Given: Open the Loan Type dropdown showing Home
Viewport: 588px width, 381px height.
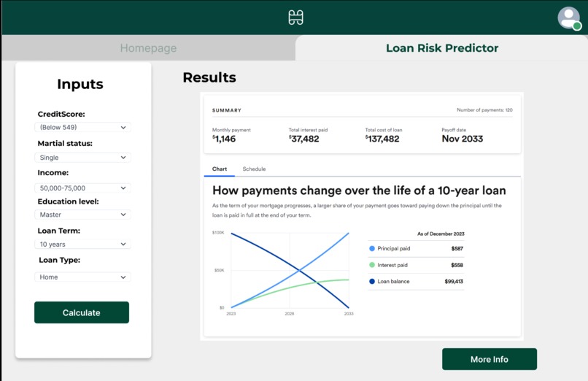Looking at the screenshot, I should click(x=82, y=277).
